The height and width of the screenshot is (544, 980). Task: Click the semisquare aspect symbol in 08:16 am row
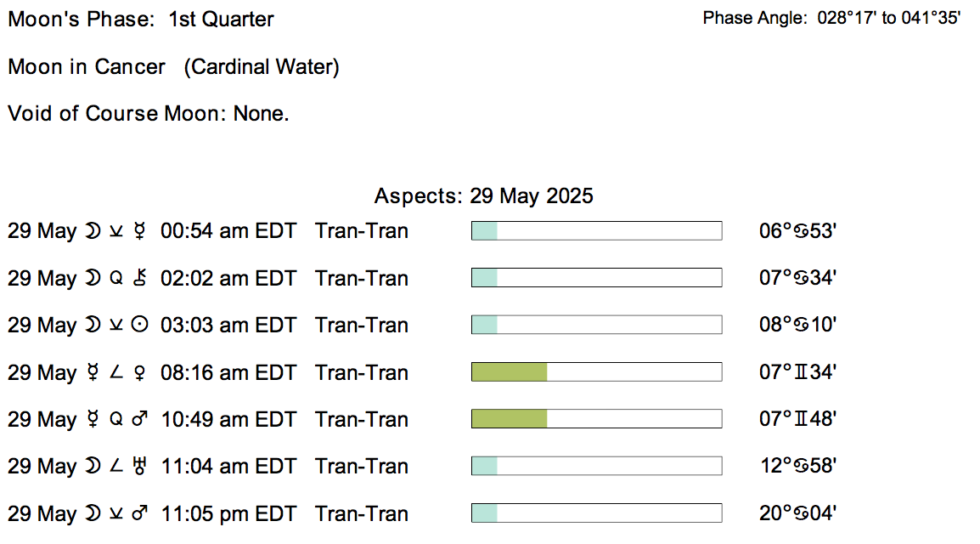pos(116,372)
